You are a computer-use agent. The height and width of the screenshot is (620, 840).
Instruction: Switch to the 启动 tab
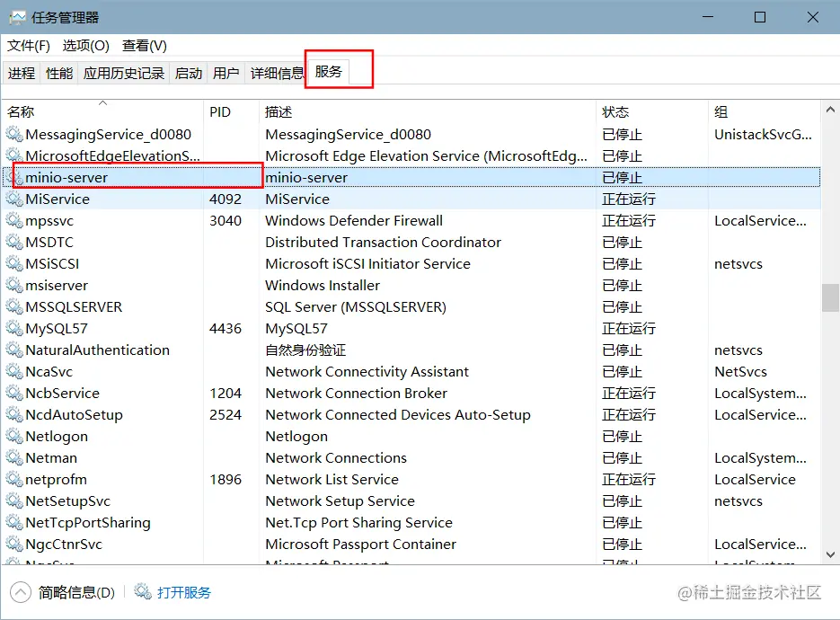[x=189, y=73]
